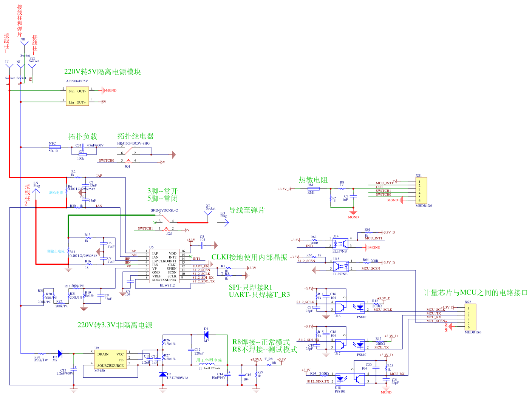This screenshot has height=398, width=532.
Task: Select the AC220toDC5V power module block
Action: pyautogui.click(x=77, y=96)
